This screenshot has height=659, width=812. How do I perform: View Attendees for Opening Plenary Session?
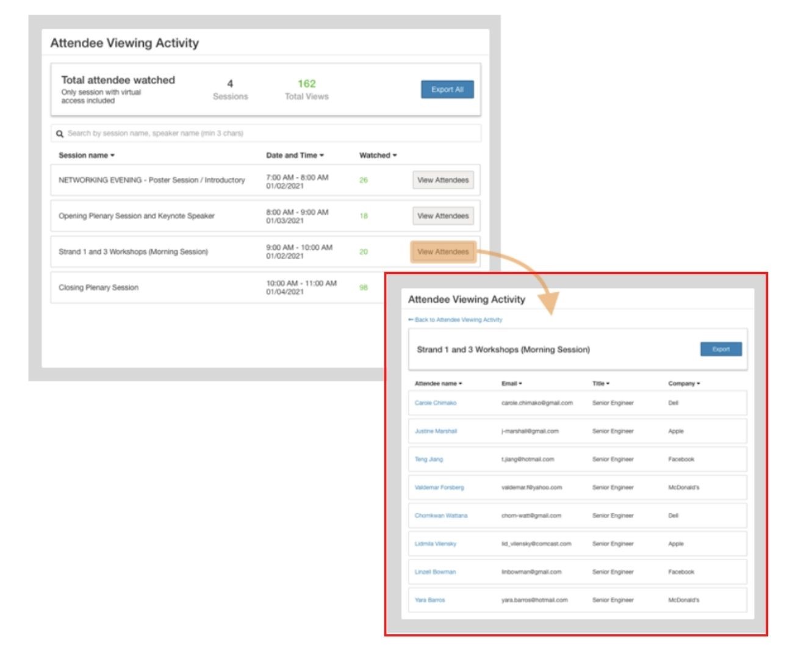click(x=444, y=216)
